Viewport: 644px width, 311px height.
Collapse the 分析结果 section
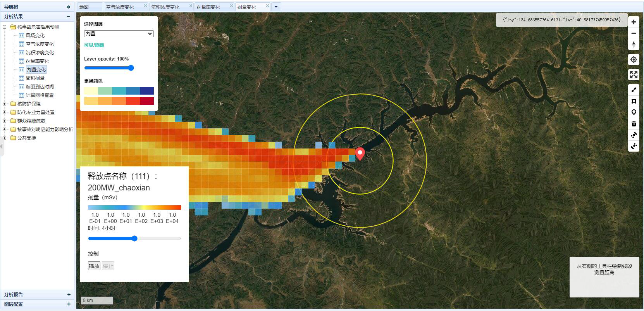pos(69,16)
